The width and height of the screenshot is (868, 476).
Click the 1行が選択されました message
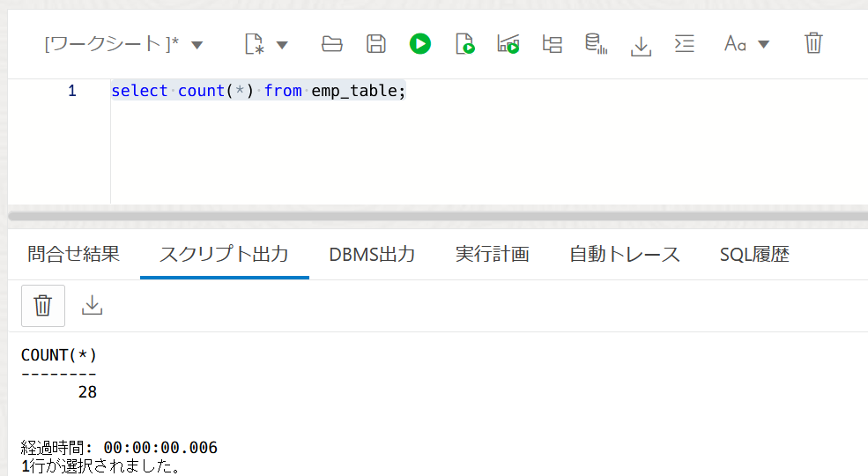pos(100,466)
